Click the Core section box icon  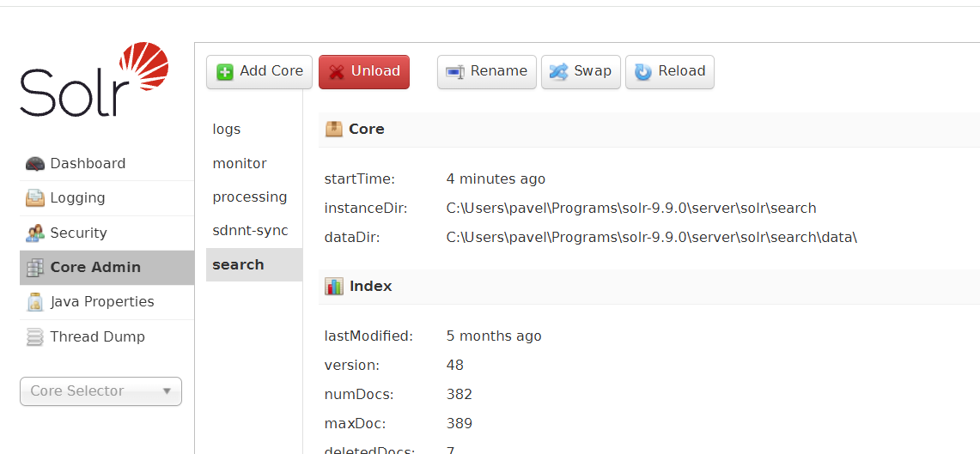(334, 130)
